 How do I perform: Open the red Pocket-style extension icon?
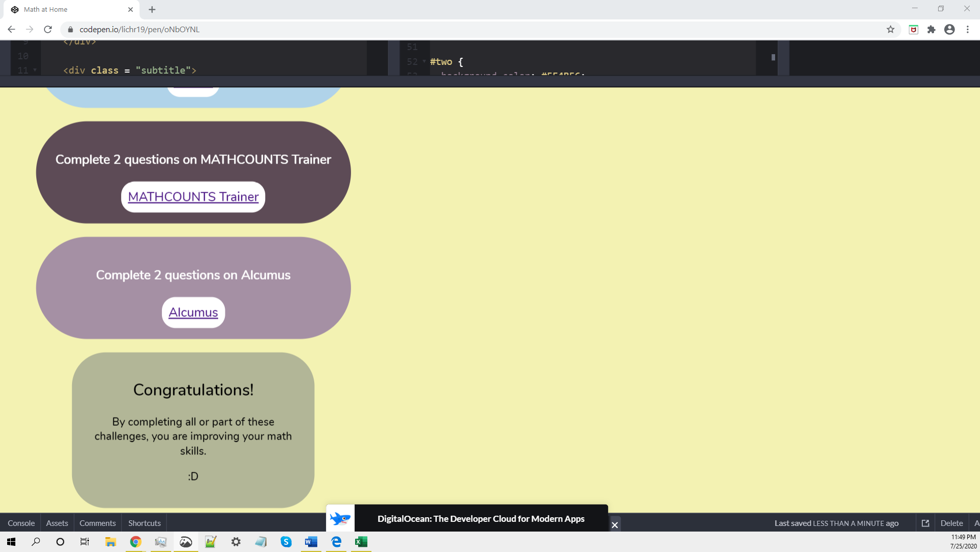point(914,30)
